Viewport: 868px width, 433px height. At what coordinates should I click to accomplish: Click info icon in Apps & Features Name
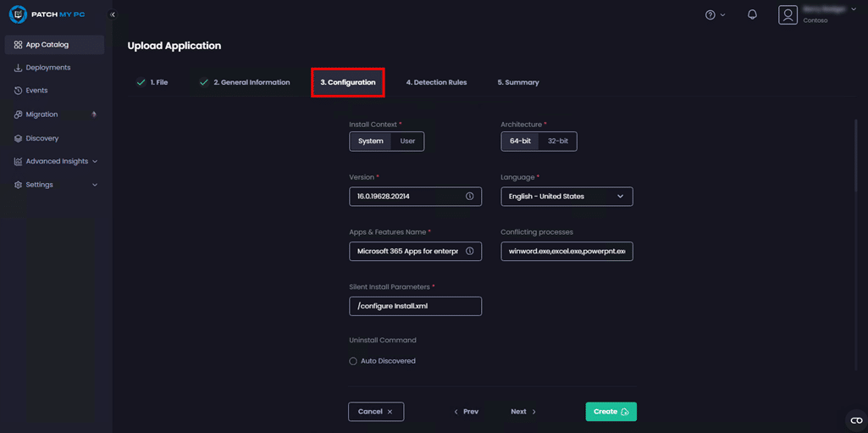(x=469, y=252)
